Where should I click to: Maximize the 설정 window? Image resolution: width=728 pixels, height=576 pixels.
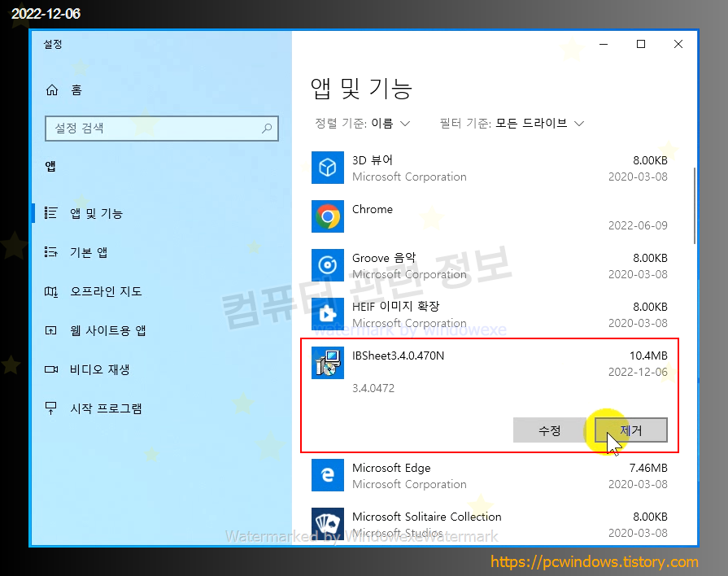[x=641, y=44]
